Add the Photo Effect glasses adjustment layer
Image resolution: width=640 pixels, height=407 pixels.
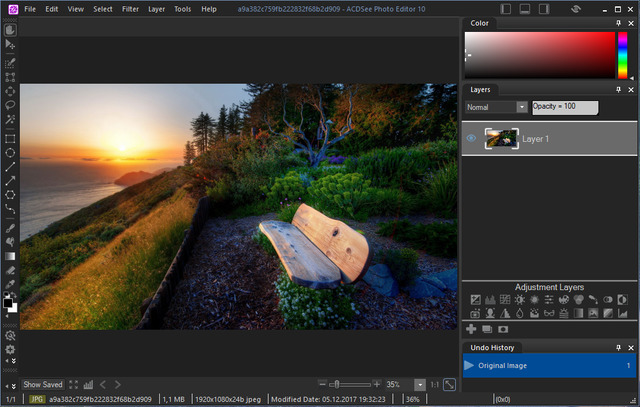549,314
